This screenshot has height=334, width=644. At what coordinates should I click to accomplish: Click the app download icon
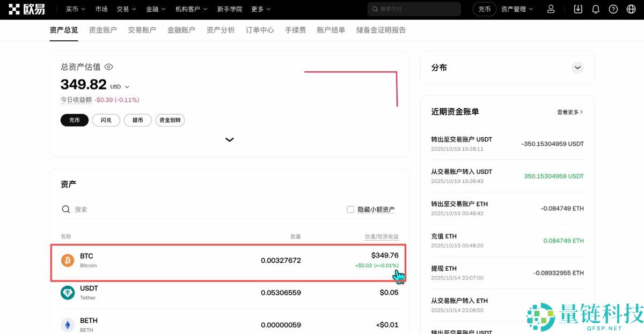point(578,9)
